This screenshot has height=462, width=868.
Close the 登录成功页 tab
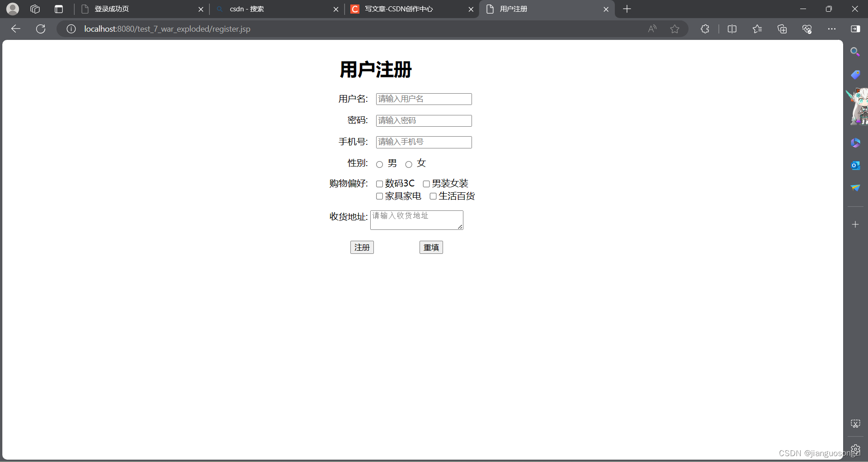point(201,9)
